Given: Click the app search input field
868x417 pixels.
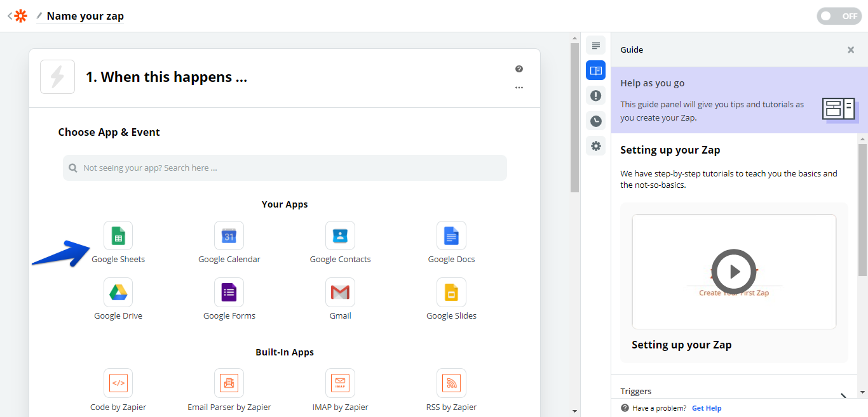Looking at the screenshot, I should click(285, 168).
